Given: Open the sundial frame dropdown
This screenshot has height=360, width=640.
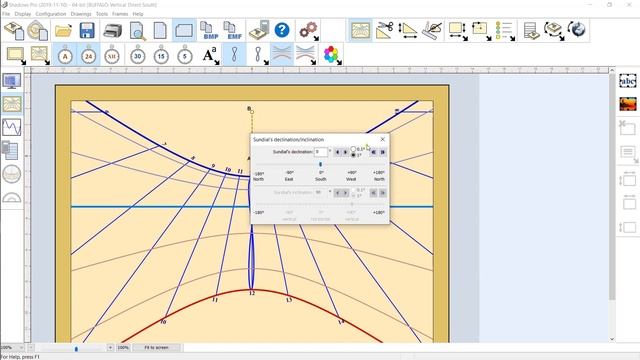Looking at the screenshot, I should click(x=16, y=55).
